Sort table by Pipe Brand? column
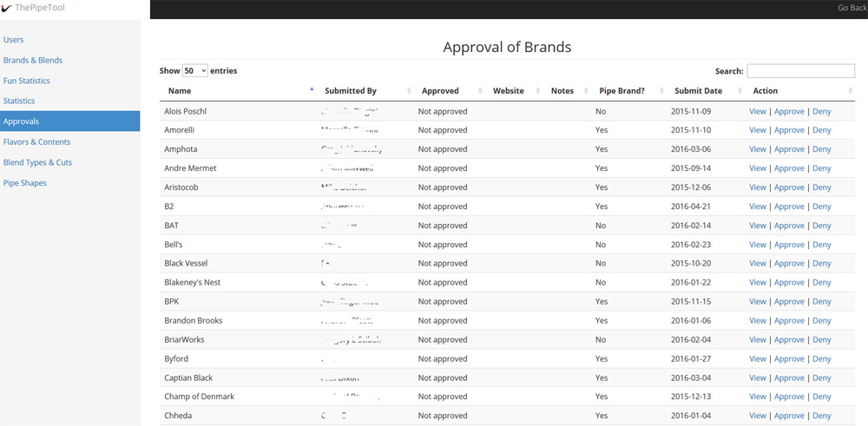This screenshot has height=426, width=868. 628,91
